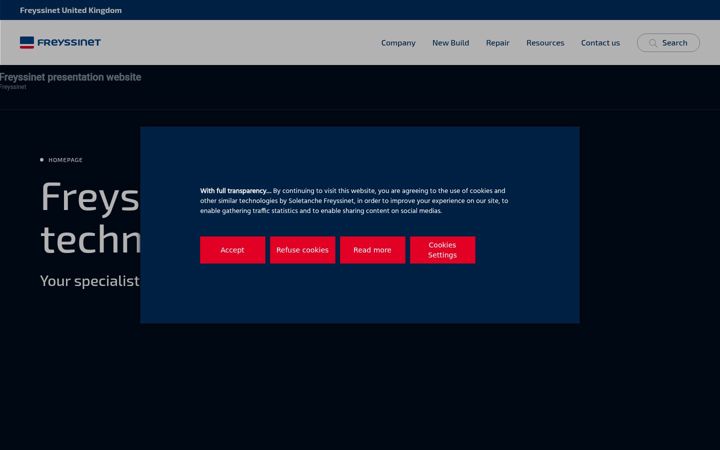Screen dimensions: 720x450
Task: Click the 'Your specialist' subtitle text
Action: click(x=90, y=281)
